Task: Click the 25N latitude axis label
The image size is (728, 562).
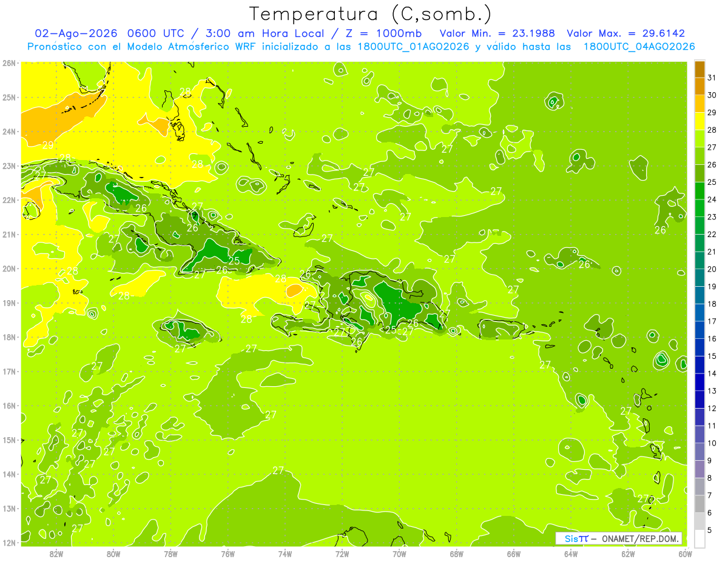Action: pos(9,98)
